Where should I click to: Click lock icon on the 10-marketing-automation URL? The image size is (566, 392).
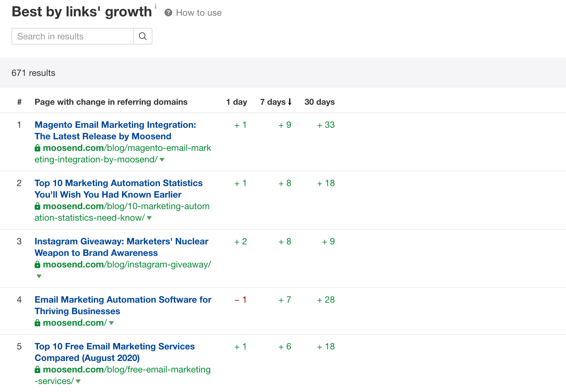coord(37,206)
